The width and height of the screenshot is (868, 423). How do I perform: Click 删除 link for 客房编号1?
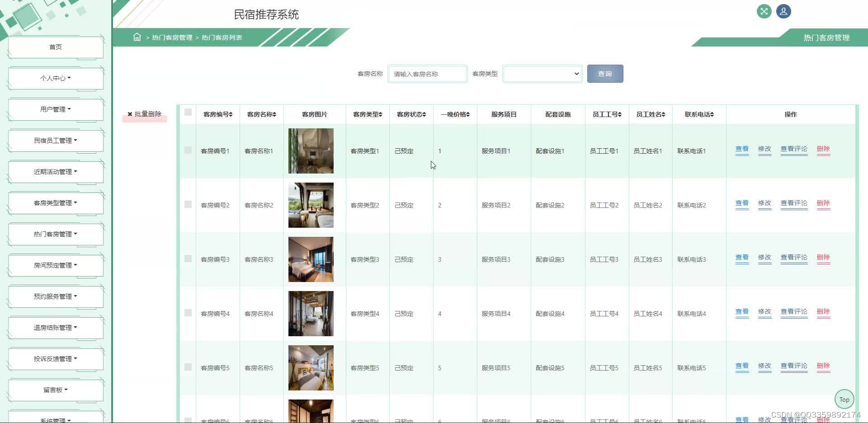coord(823,149)
